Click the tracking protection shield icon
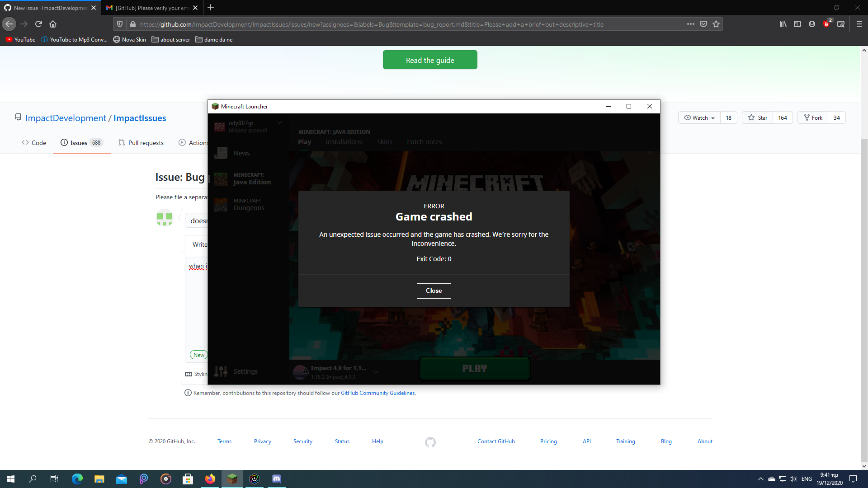The image size is (868, 488). tap(119, 24)
